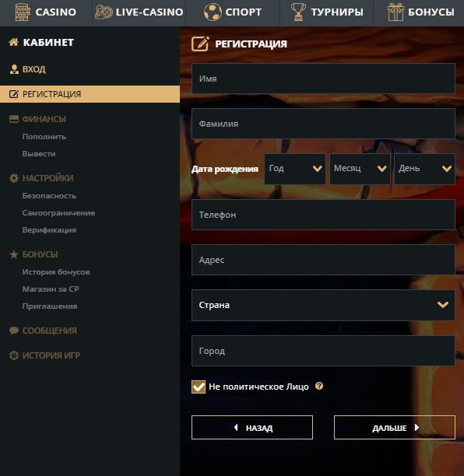The image size is (464, 476).
Task: Click the gift box Bonuses icon
Action: (x=395, y=12)
